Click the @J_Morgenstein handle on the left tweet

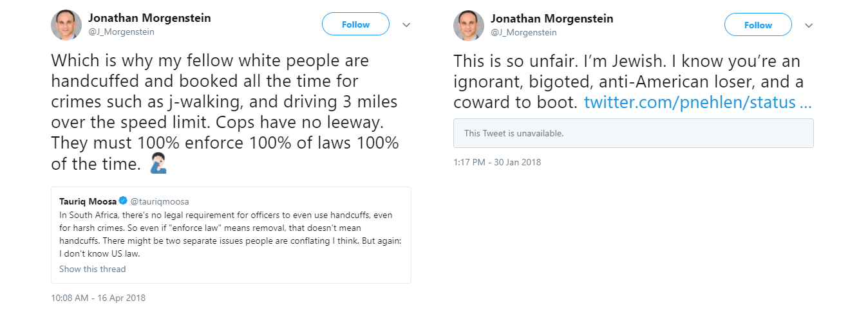[121, 32]
